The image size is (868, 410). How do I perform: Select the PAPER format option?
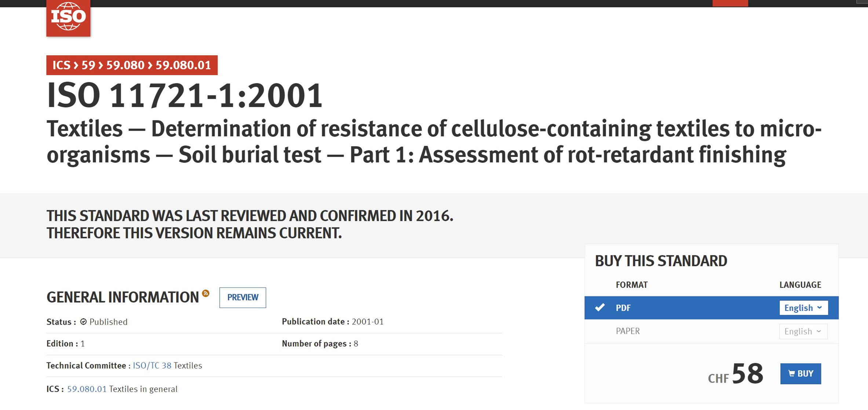628,331
